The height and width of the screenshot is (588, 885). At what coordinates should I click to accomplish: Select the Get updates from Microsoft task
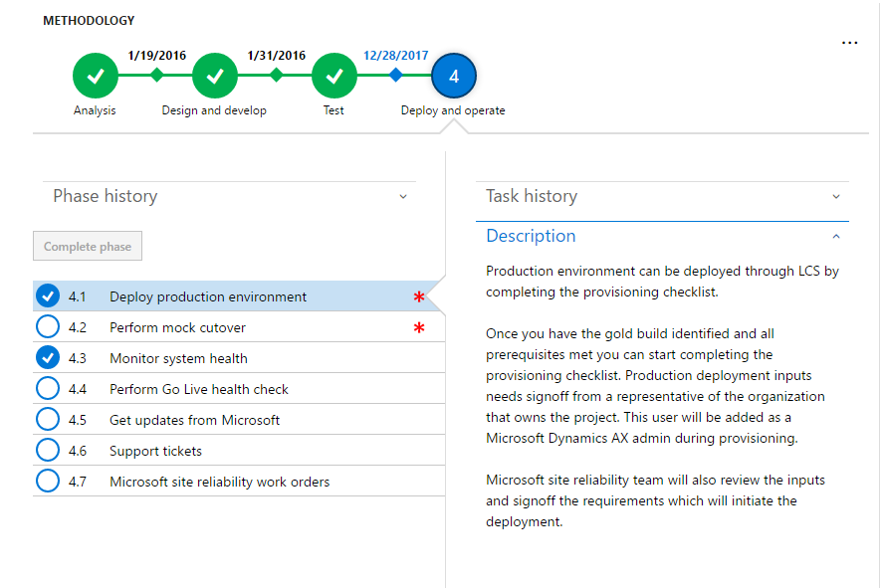click(x=194, y=420)
